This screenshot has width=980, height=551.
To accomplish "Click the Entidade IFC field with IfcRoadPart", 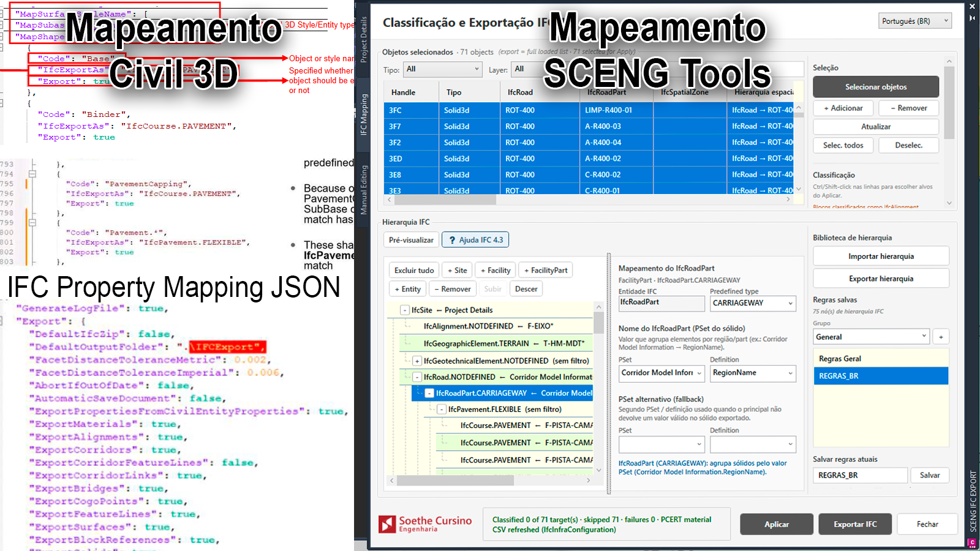I will point(661,303).
